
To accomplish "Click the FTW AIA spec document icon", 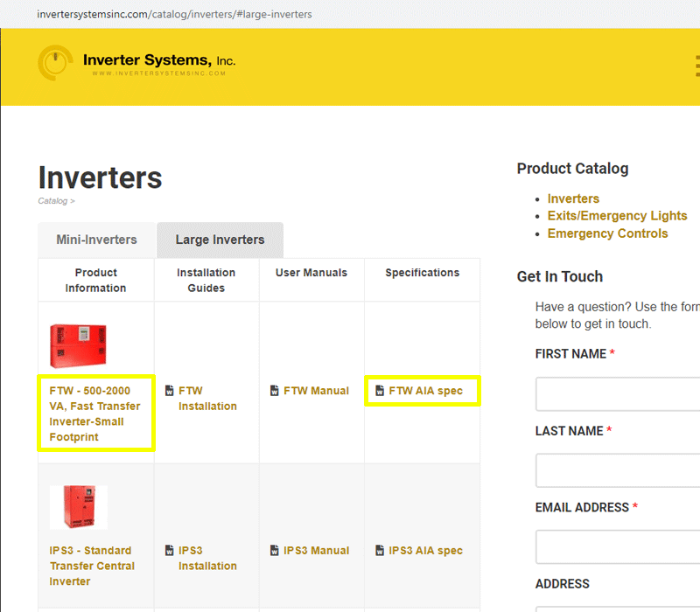I will click(380, 391).
